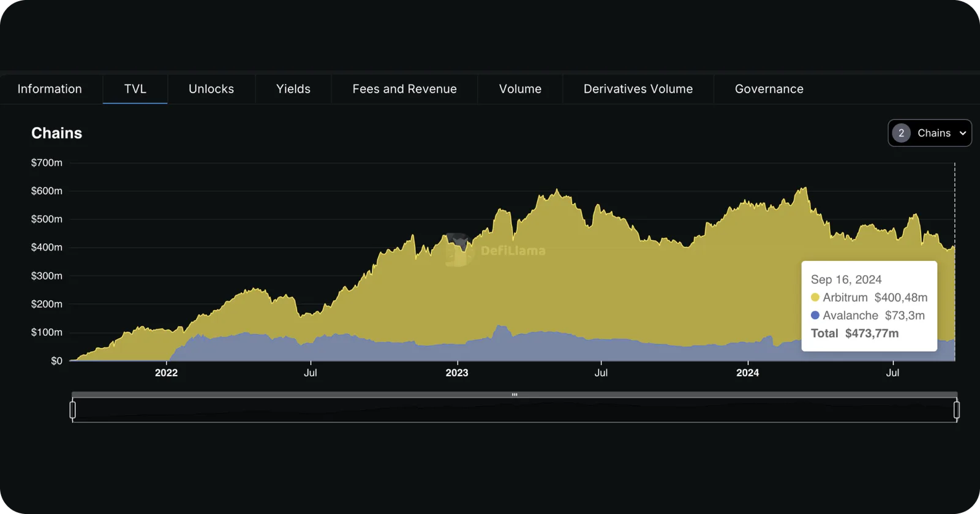The image size is (980, 514).
Task: Click the $100m y-axis label
Action: (x=47, y=332)
